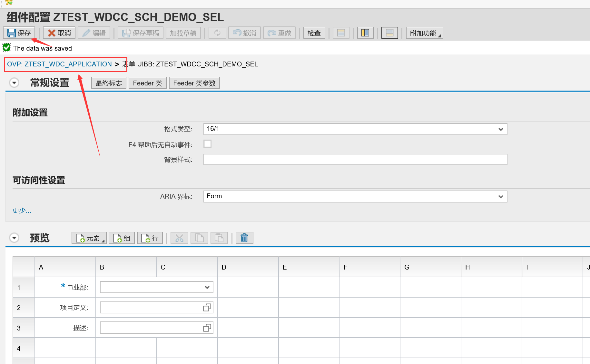Open value help icon for 项目定义
This screenshot has height=364, width=590.
click(207, 308)
